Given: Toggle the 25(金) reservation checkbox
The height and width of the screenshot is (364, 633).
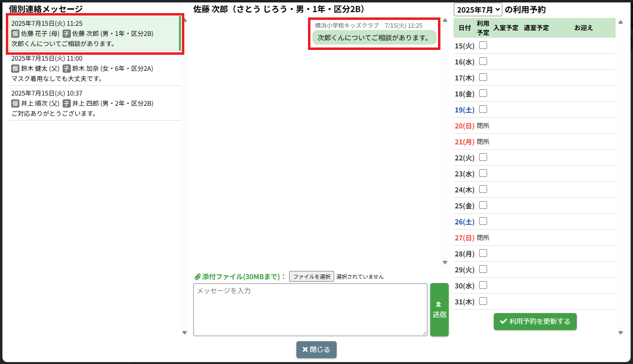Looking at the screenshot, I should tap(483, 206).
